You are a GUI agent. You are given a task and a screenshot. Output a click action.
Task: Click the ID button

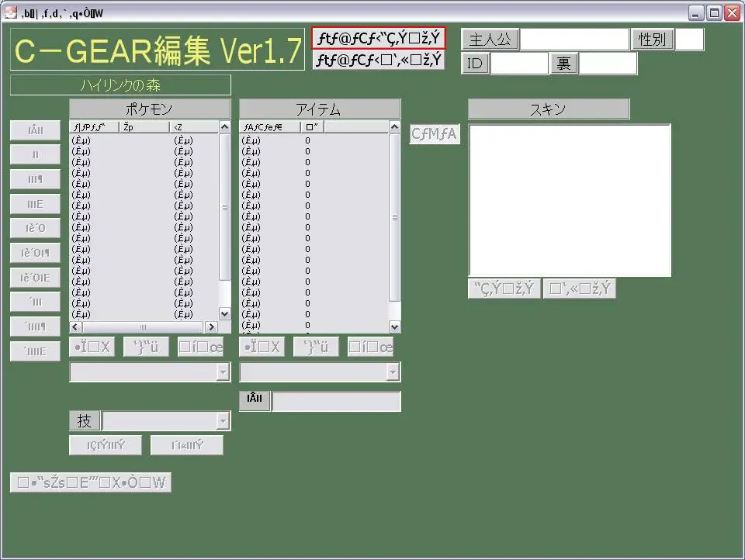pyautogui.click(x=475, y=63)
